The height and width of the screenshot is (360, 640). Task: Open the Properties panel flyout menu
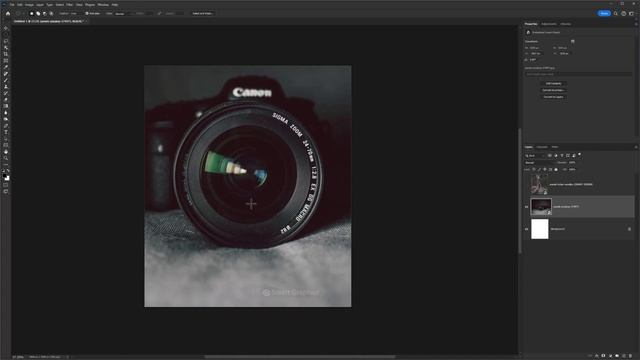coord(636,24)
